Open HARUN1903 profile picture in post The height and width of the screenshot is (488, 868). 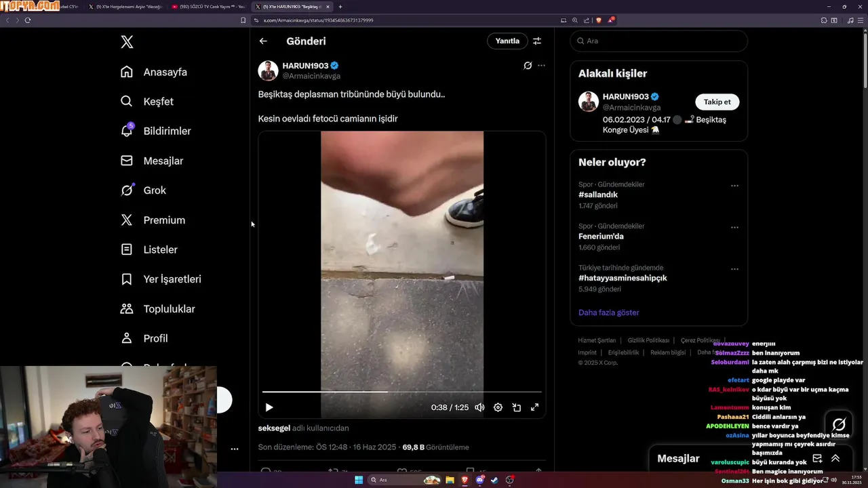(x=268, y=70)
